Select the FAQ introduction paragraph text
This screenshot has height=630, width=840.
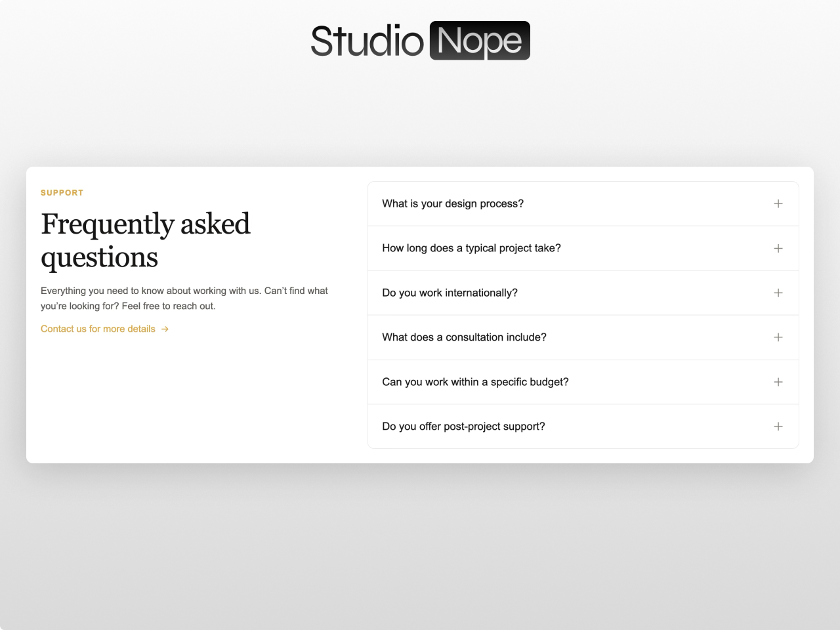click(x=184, y=298)
